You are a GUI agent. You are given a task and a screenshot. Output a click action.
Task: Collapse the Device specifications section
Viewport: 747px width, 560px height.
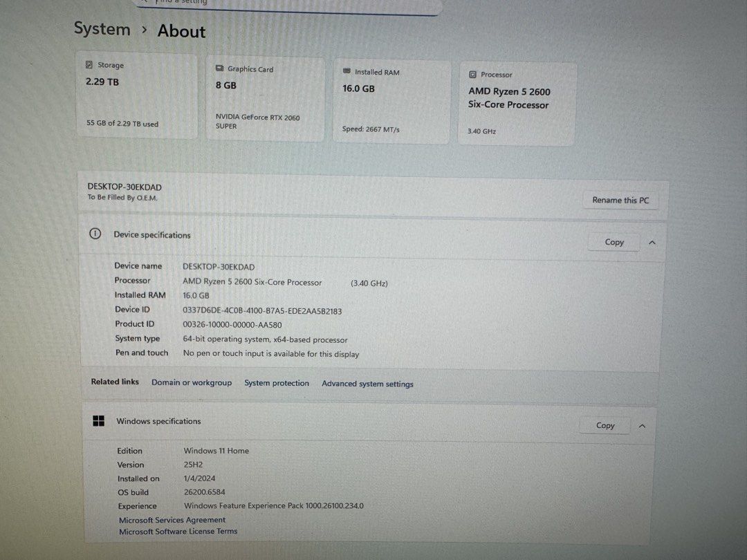[652, 242]
